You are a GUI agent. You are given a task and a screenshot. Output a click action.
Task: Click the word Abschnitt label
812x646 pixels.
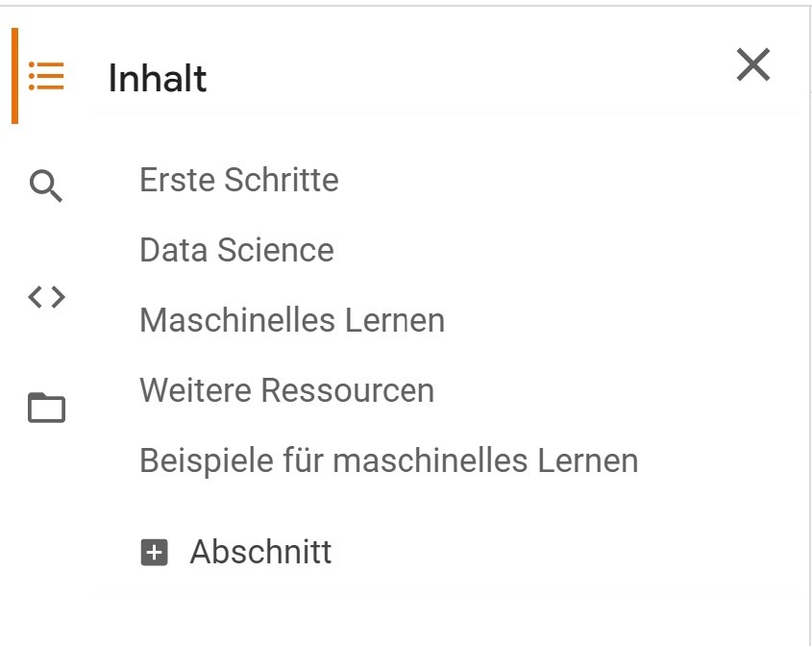(x=260, y=552)
